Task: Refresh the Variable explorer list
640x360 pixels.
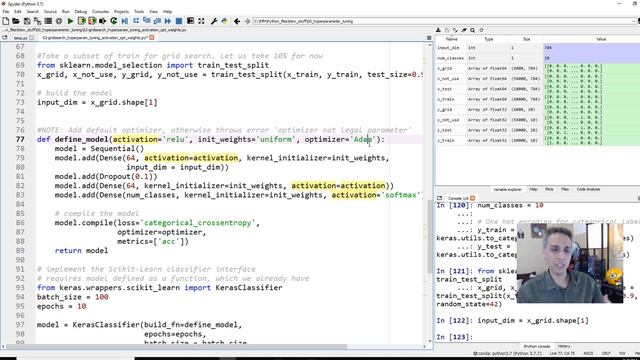Action: (x=481, y=30)
